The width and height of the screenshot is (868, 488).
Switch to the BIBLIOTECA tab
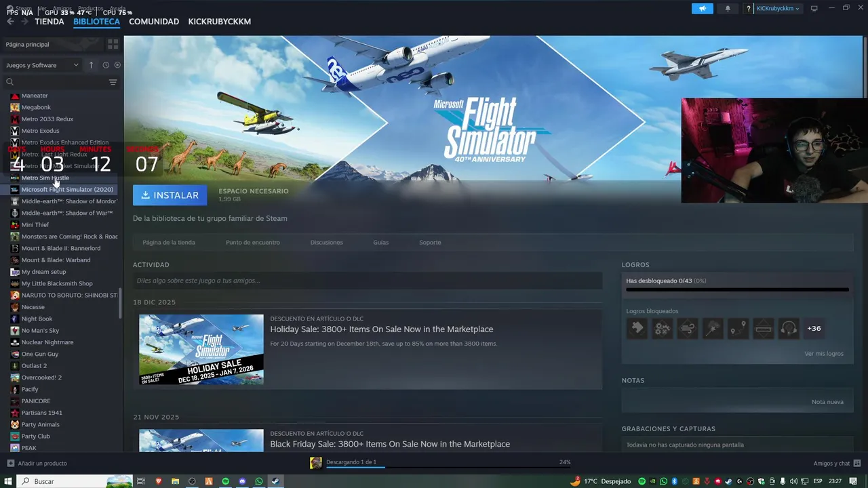tap(97, 22)
